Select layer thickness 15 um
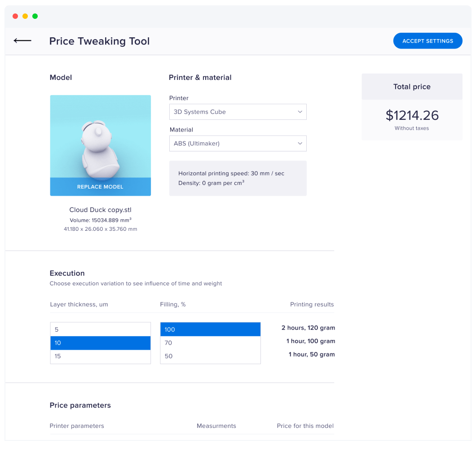 (x=100, y=356)
